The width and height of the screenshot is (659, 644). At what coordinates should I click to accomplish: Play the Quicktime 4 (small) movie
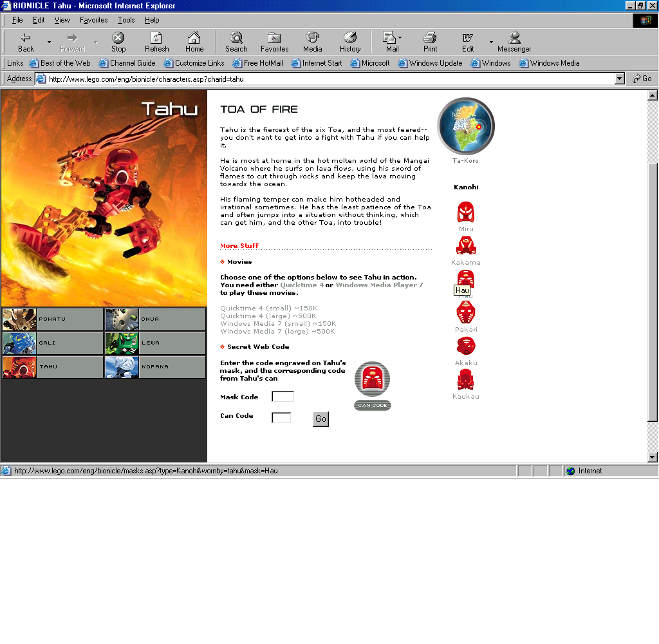pos(268,308)
